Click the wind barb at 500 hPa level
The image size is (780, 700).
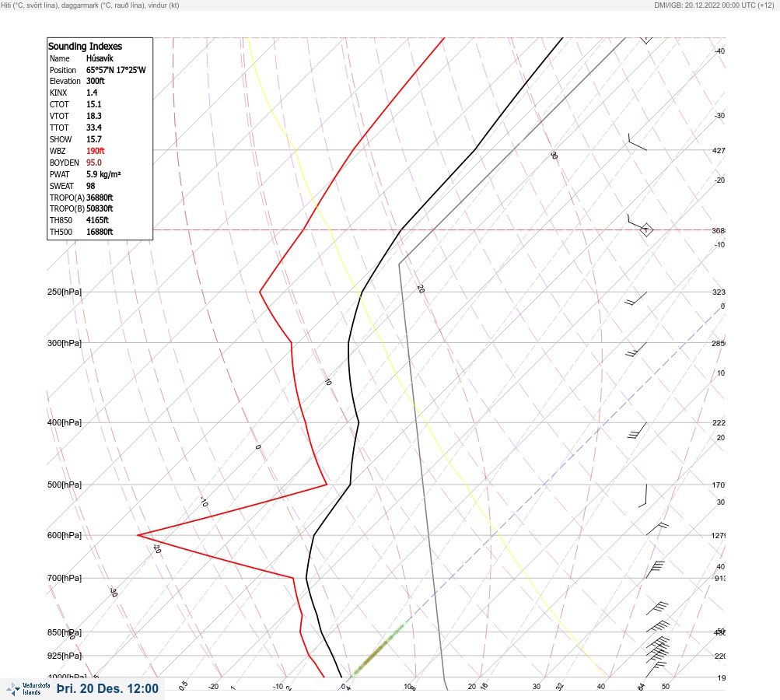click(x=642, y=495)
